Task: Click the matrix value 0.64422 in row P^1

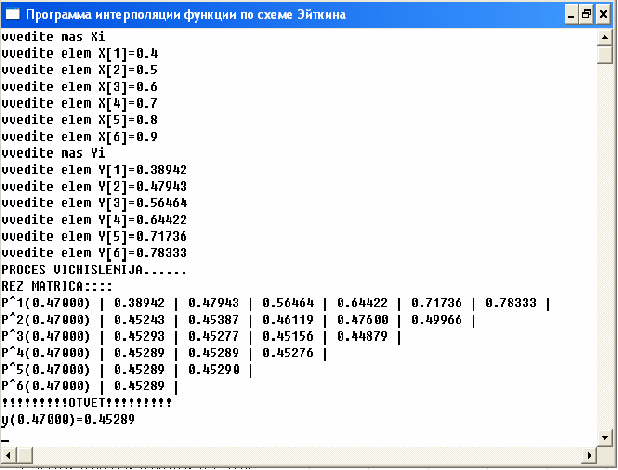Action: 362,303
